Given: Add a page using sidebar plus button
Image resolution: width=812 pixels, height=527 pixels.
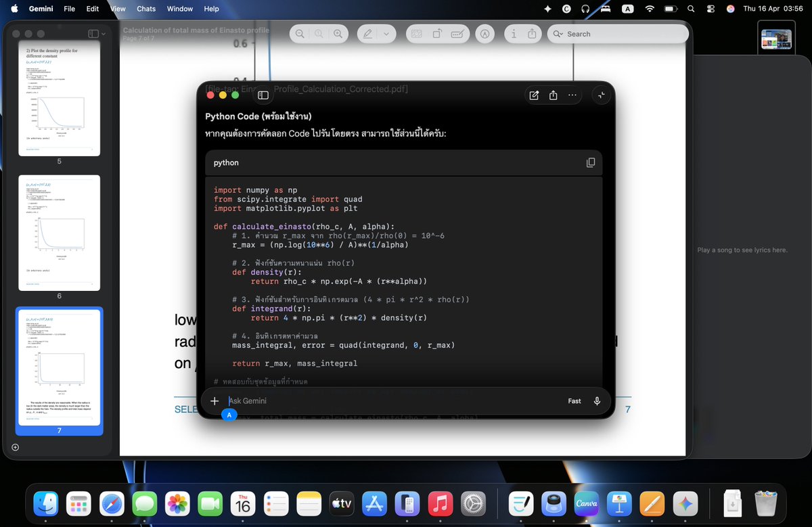Looking at the screenshot, I should (16, 447).
